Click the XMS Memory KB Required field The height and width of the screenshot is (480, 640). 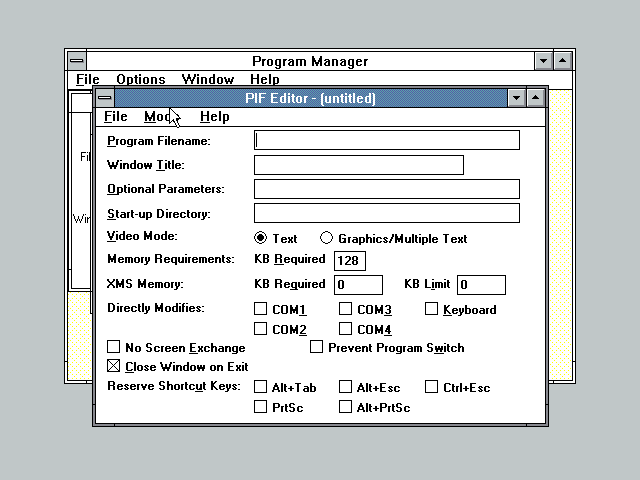pos(358,284)
